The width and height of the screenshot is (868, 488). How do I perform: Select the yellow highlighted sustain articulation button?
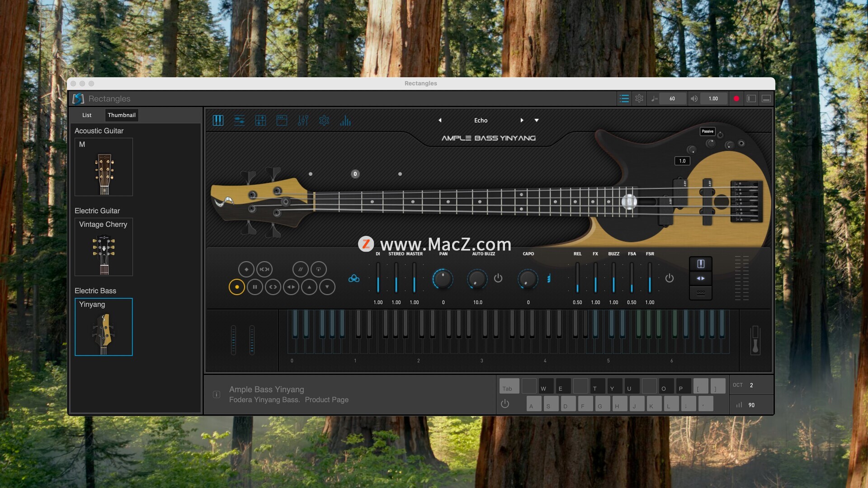237,287
